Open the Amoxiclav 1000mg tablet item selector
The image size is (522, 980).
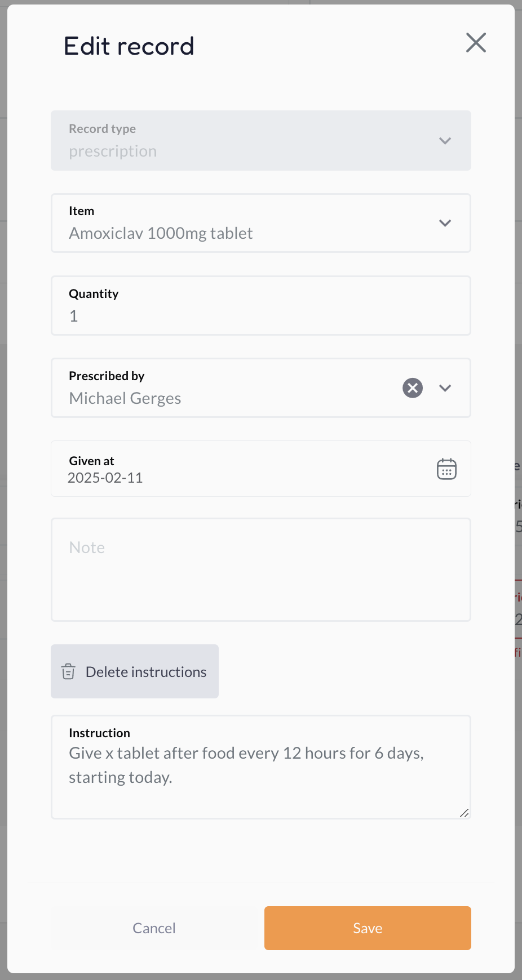click(261, 223)
